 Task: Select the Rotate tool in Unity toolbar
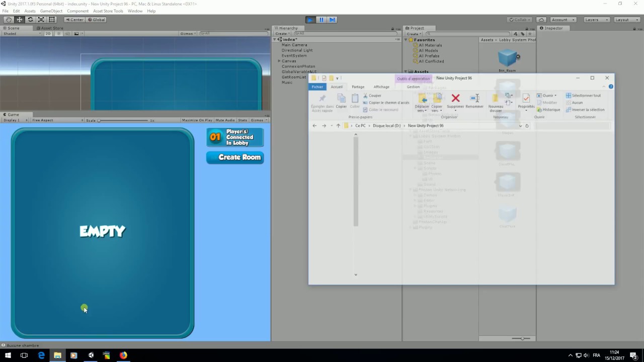pos(30,20)
